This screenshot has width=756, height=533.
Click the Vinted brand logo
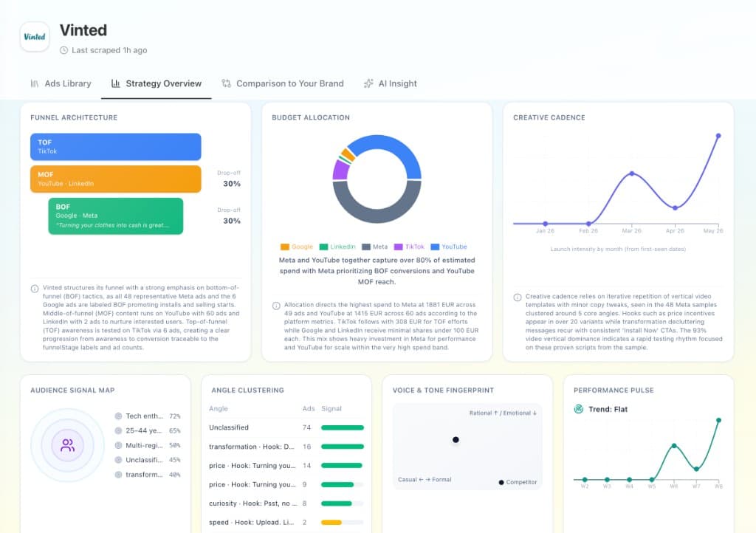pos(35,37)
